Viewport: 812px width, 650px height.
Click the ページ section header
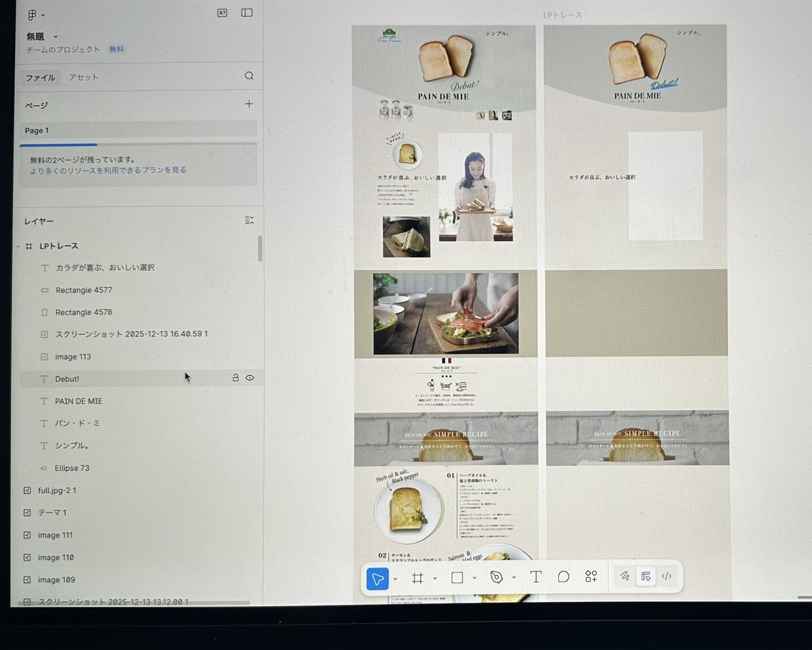pos(37,105)
